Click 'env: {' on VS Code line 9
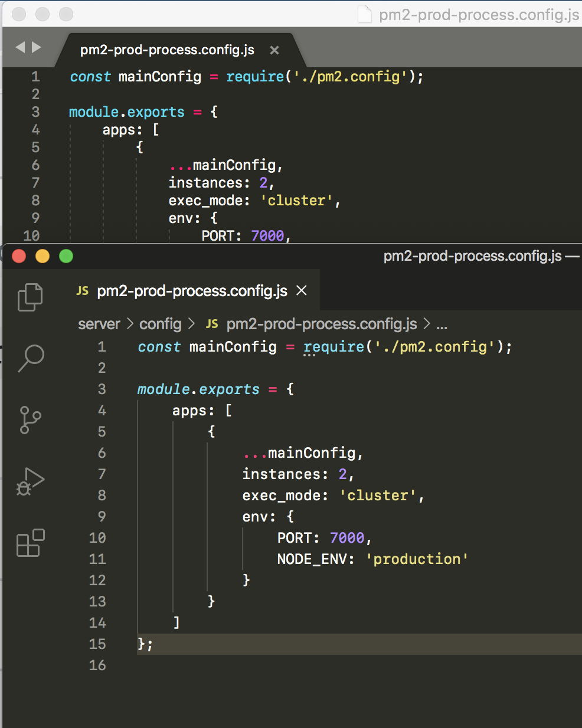Image resolution: width=582 pixels, height=728 pixels. click(269, 517)
